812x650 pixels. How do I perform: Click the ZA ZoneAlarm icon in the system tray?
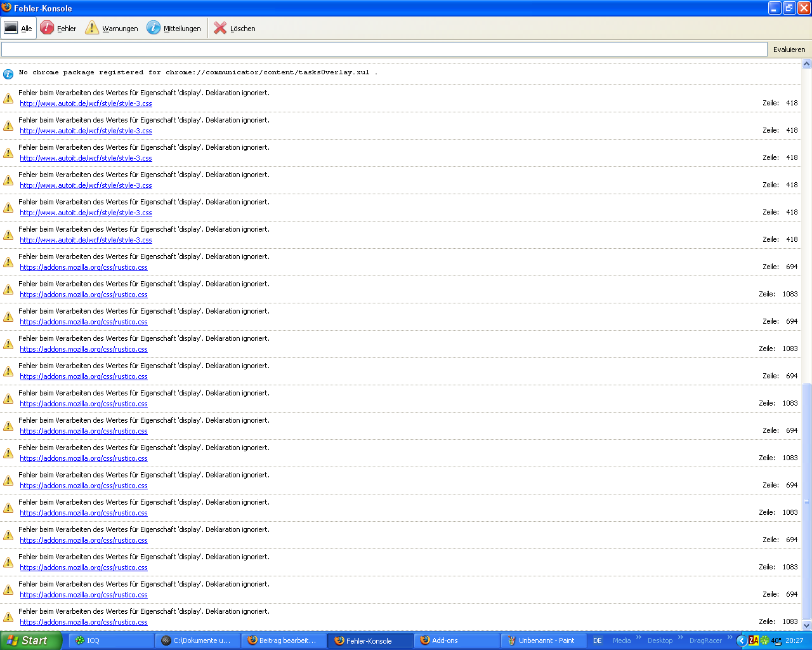click(753, 640)
